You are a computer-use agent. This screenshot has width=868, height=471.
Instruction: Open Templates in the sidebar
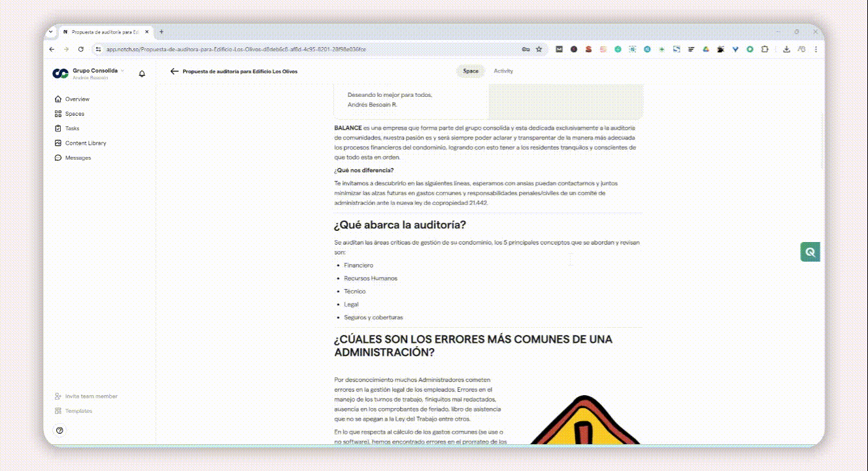point(78,411)
